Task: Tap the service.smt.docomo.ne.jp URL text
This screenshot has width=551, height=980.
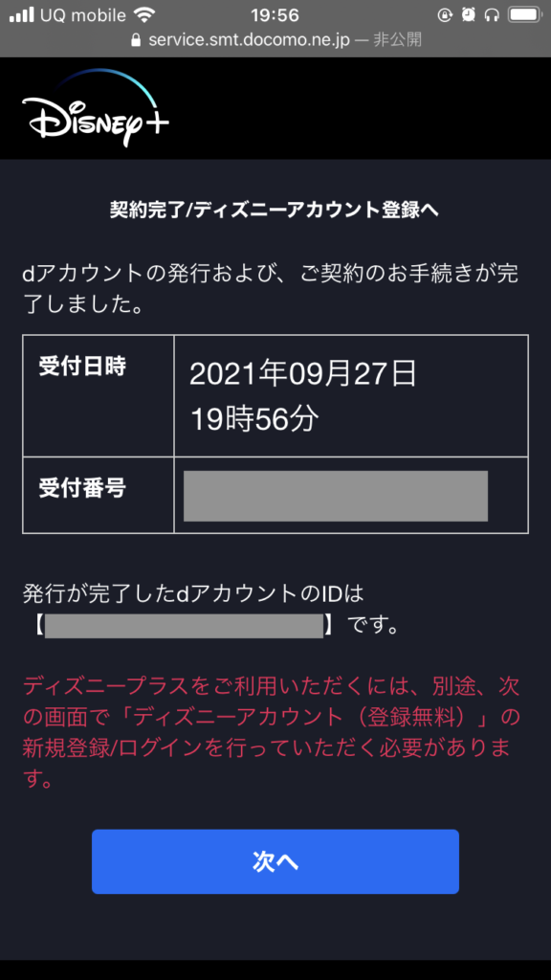Action: click(x=249, y=40)
